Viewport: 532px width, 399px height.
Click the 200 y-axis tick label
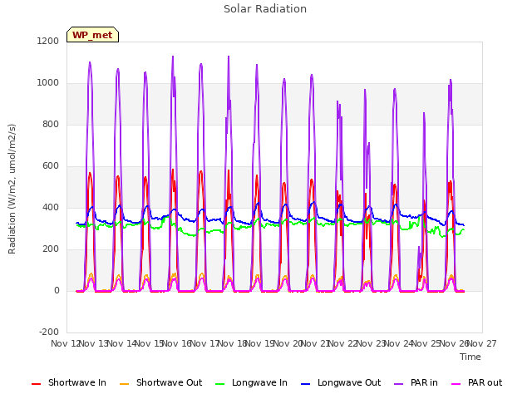coord(51,249)
